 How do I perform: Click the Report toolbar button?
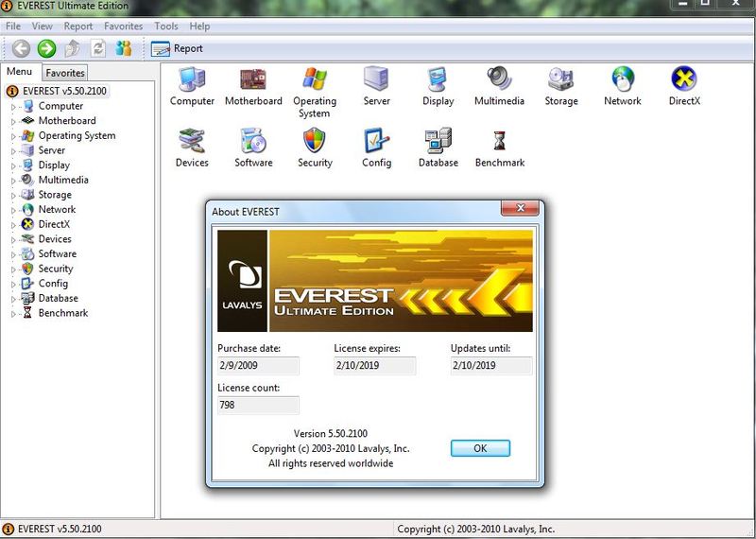tap(177, 49)
